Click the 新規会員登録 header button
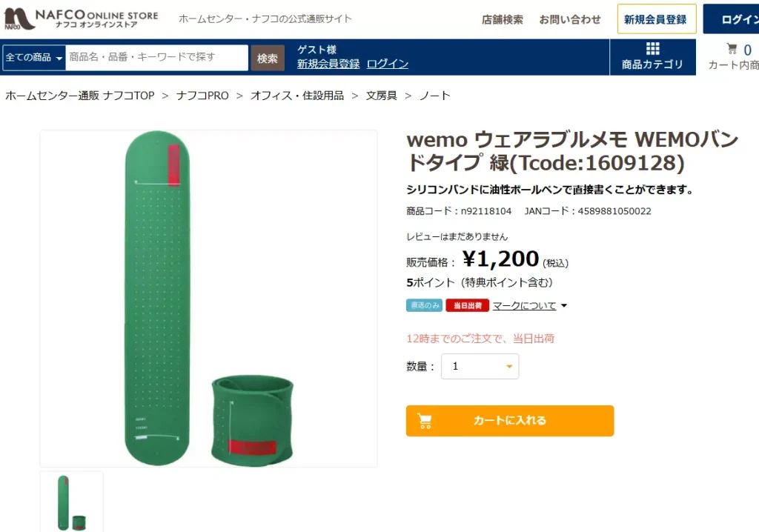This screenshot has height=532, width=759. (x=656, y=19)
